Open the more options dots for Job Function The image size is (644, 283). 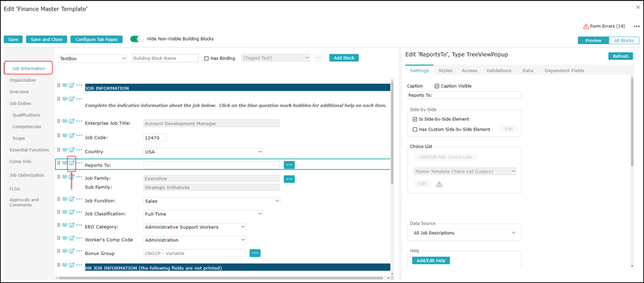79,199
